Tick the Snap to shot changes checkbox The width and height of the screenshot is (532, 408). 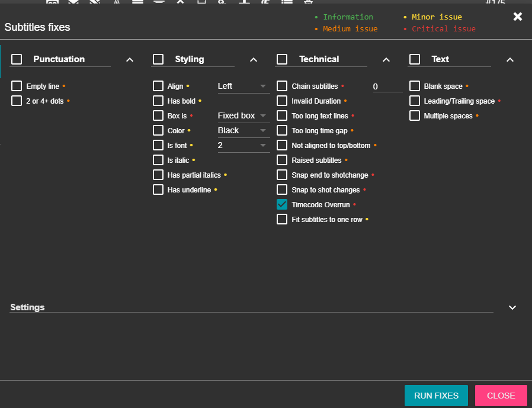coord(282,190)
